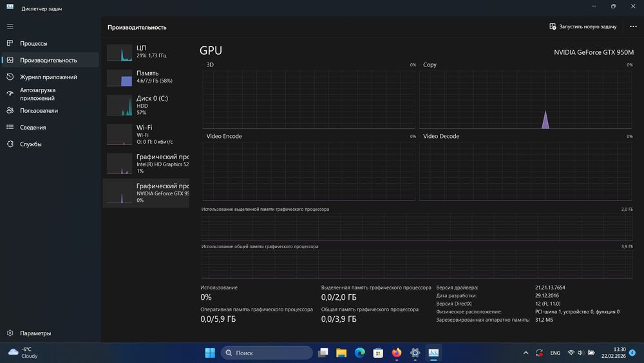The width and height of the screenshot is (644, 363).
Task: Go to Автозагрузка приложений
Action: (50, 93)
